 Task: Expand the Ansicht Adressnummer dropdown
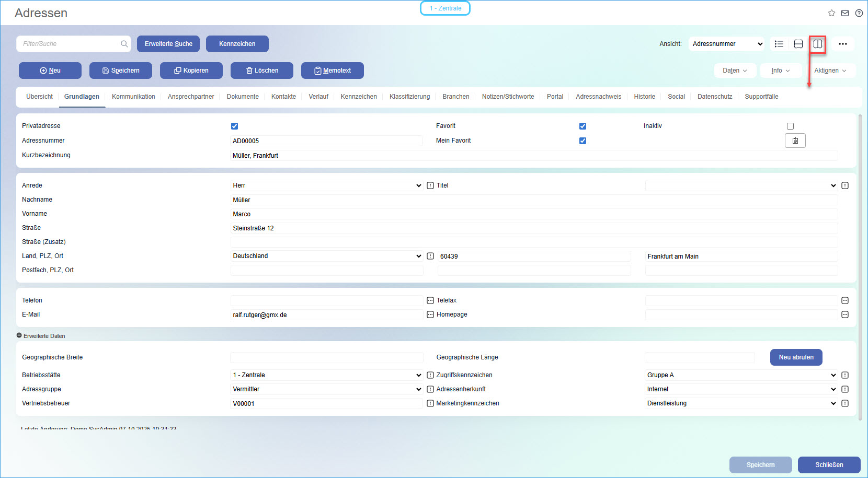[x=727, y=44]
